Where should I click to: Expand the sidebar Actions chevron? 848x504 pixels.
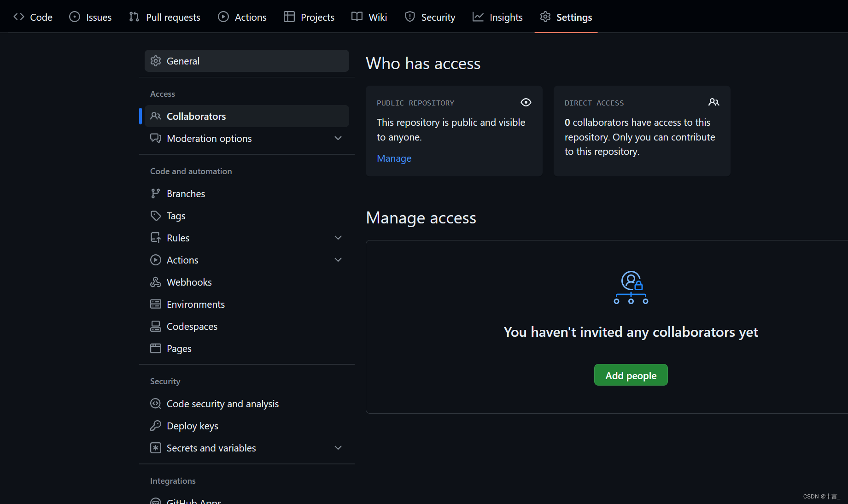(x=338, y=260)
